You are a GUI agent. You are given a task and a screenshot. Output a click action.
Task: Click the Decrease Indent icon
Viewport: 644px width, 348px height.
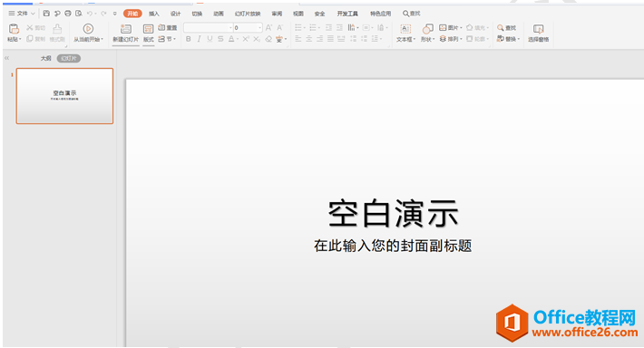(x=328, y=28)
